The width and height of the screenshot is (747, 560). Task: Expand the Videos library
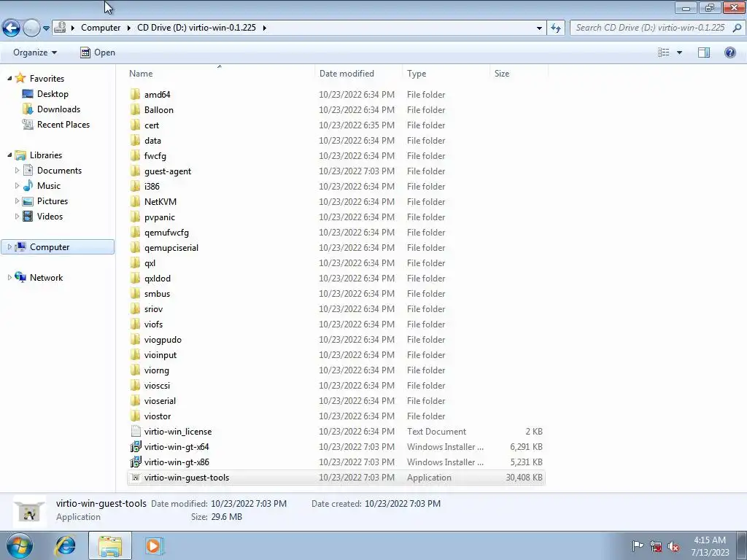18,216
